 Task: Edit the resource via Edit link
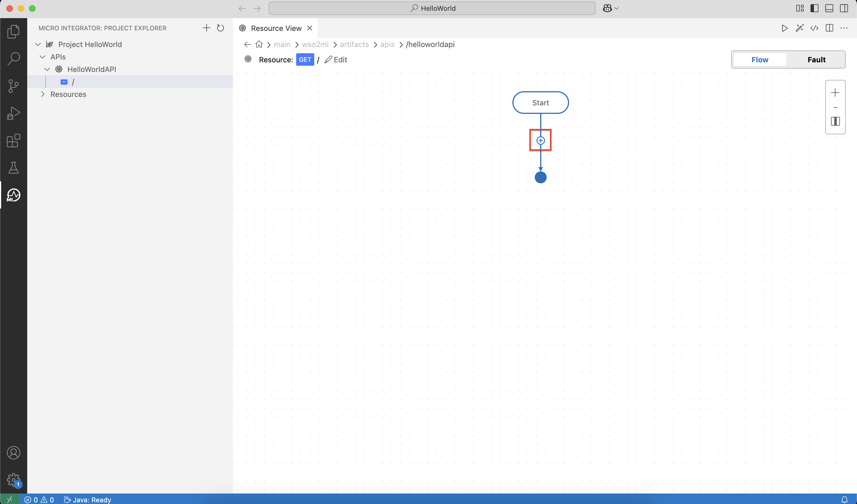point(336,59)
